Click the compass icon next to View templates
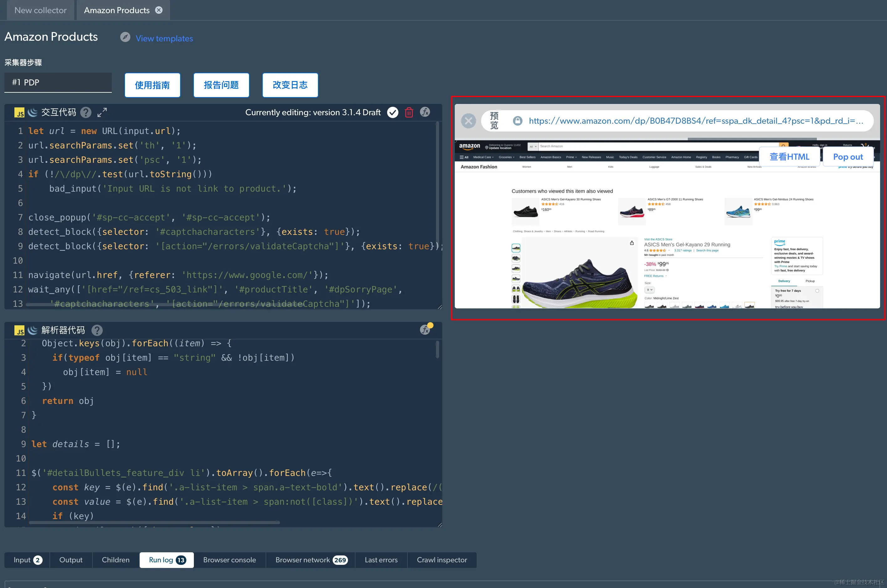 (125, 37)
